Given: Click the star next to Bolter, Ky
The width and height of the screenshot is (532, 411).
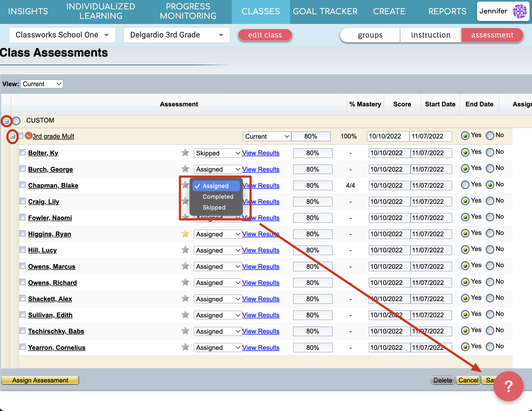Looking at the screenshot, I should coord(185,153).
